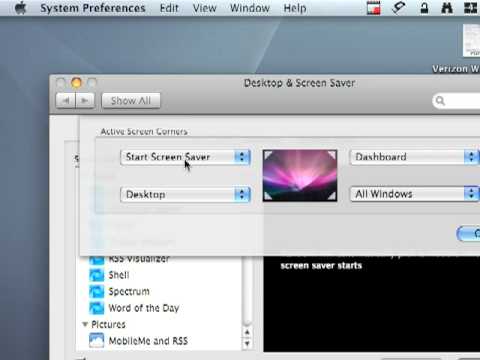Viewport: 480px width, 360px height.
Task: Click the binoculars icon in menu bar
Action: point(447,8)
